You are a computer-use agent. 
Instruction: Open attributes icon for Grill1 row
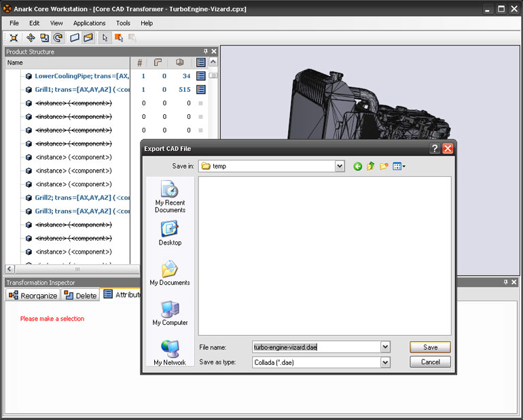tap(201, 90)
